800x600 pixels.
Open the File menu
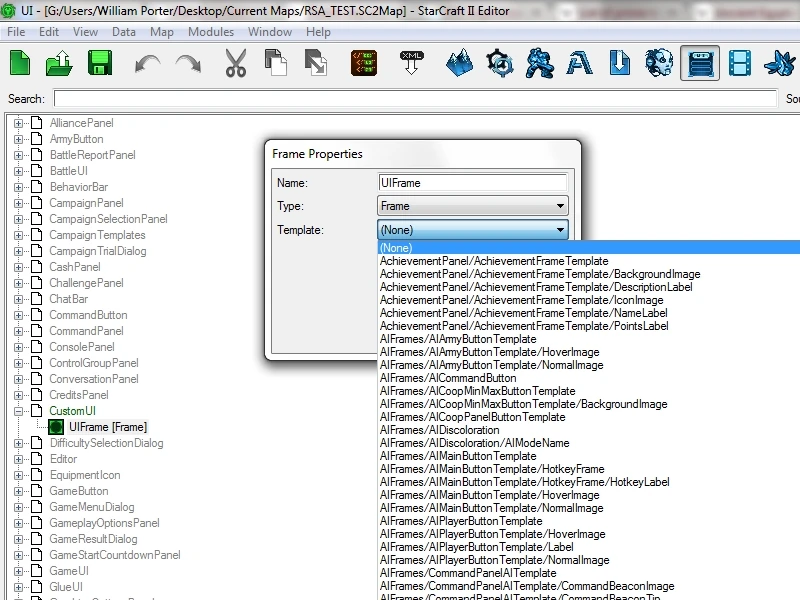(16, 32)
